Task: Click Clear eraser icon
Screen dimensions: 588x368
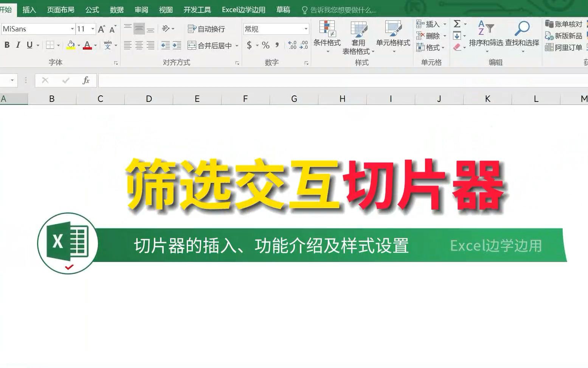Action: (457, 47)
